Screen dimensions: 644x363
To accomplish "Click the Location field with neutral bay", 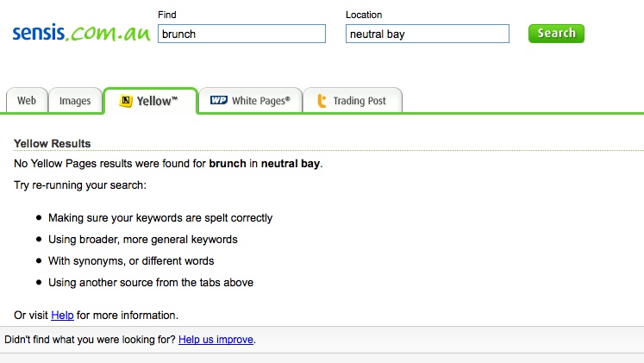I will pyautogui.click(x=428, y=34).
